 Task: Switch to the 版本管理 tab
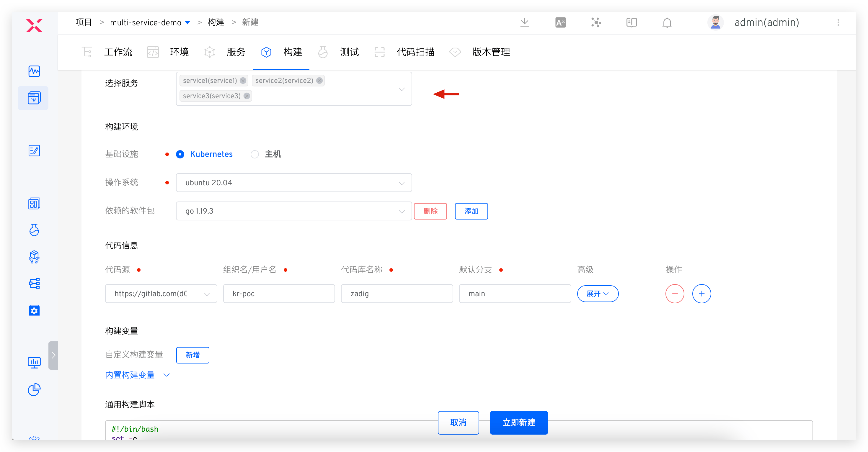(480, 52)
